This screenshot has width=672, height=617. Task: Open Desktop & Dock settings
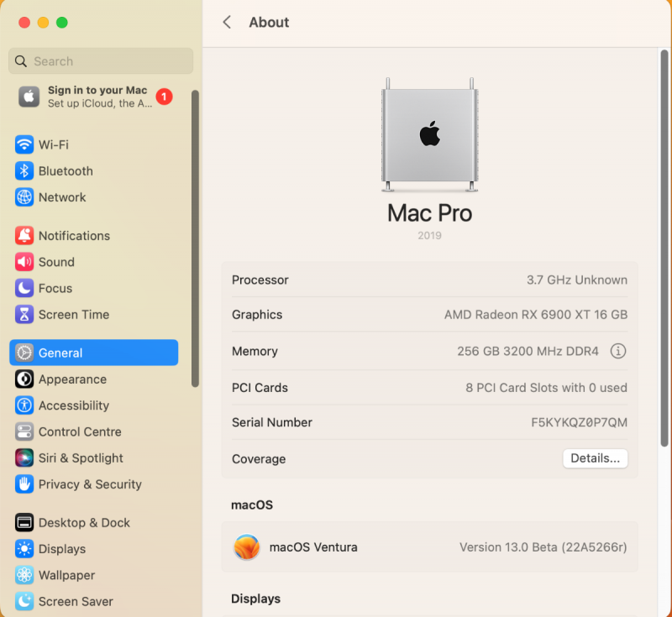[x=84, y=523]
